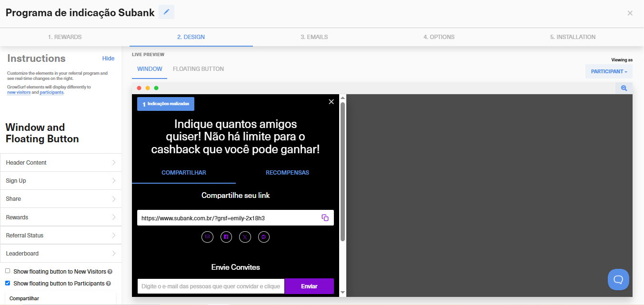Follow the new visitors link

click(x=19, y=92)
